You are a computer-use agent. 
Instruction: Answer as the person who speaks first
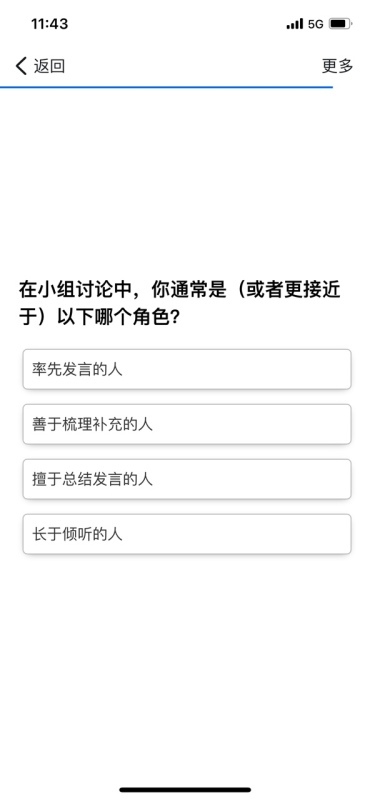point(187,369)
